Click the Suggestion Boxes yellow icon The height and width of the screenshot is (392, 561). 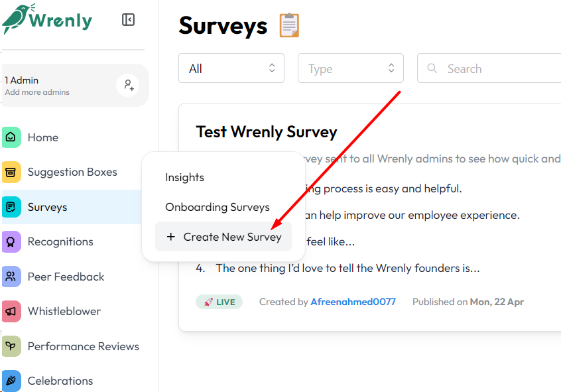tap(11, 172)
